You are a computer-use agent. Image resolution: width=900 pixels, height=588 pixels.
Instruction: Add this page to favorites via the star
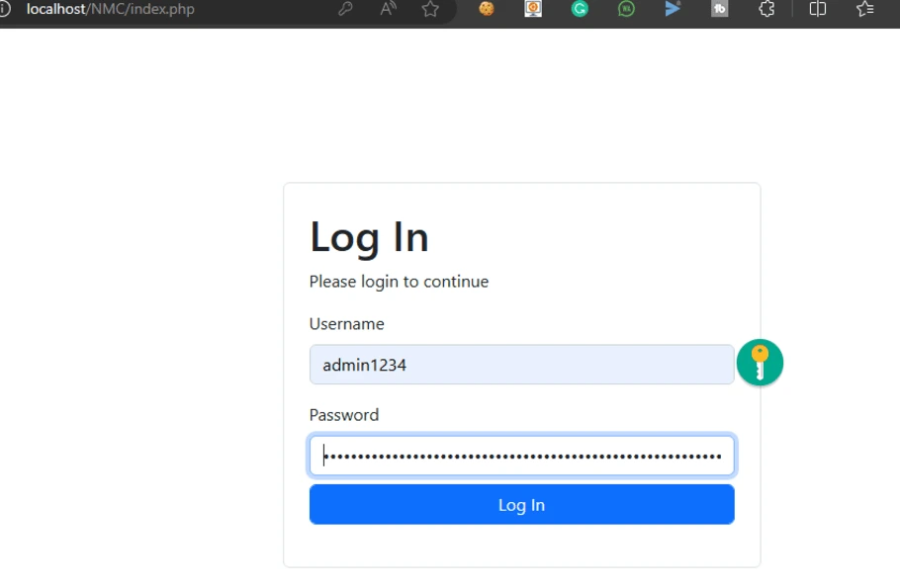[x=430, y=10]
